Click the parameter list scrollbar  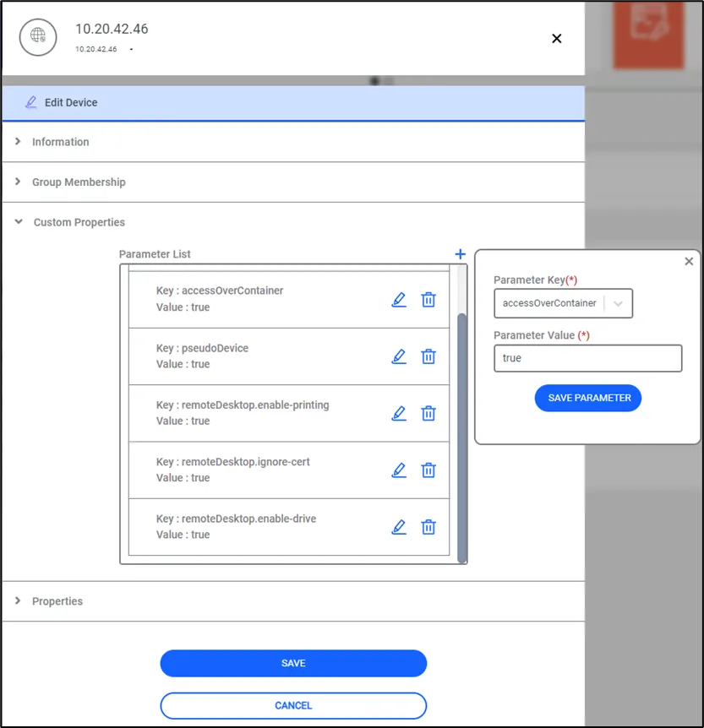click(462, 437)
